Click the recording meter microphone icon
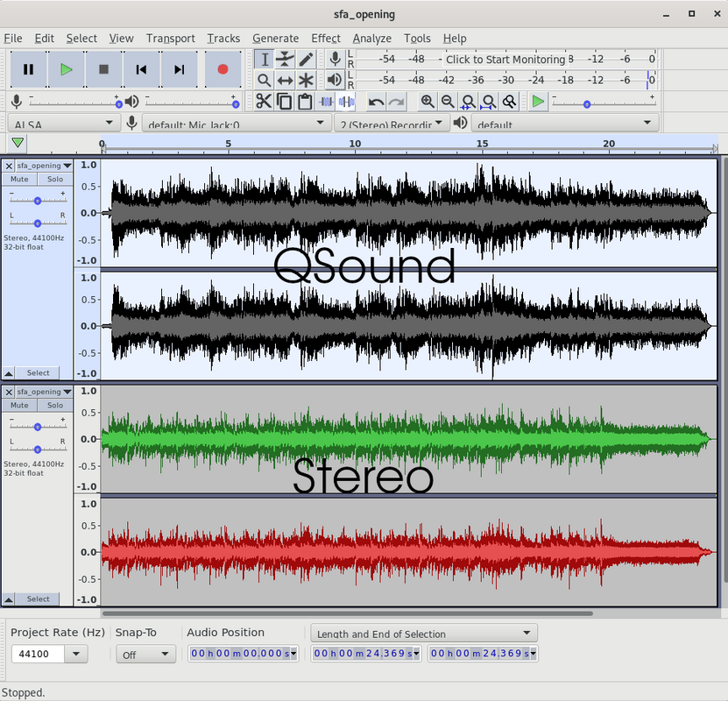 pos(335,60)
